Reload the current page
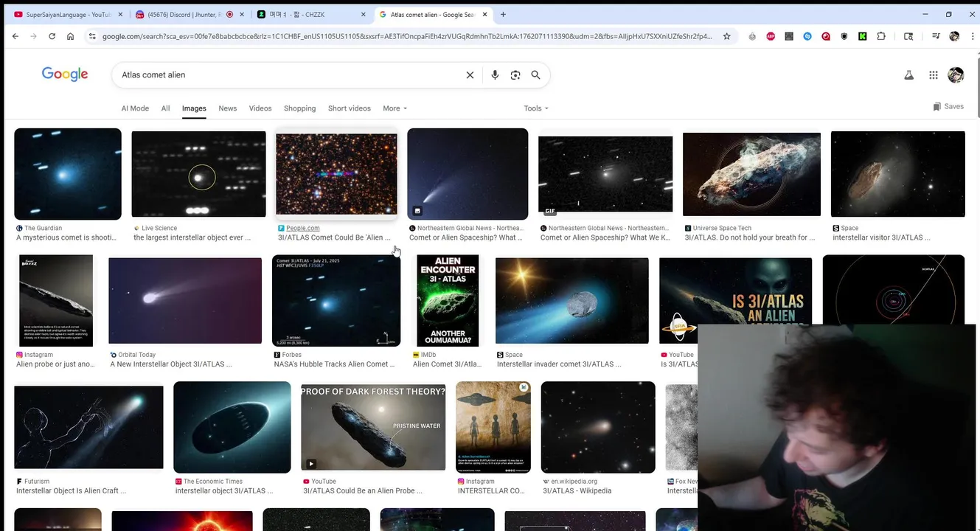Screen dimensions: 980x531 [52, 36]
